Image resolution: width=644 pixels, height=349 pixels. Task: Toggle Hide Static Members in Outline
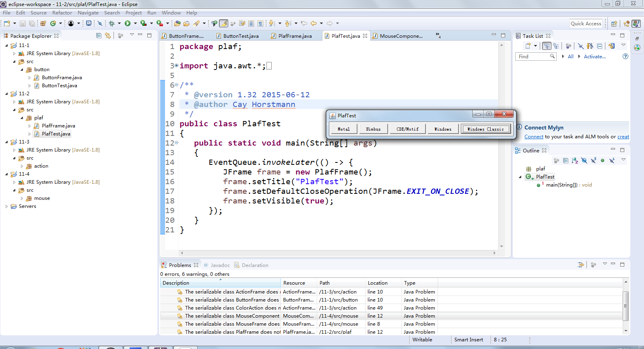click(593, 160)
